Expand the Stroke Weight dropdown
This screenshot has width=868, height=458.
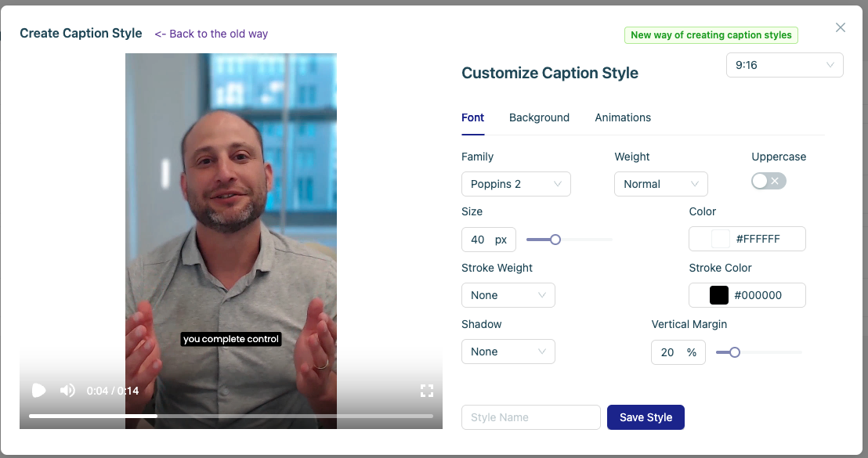pos(508,295)
